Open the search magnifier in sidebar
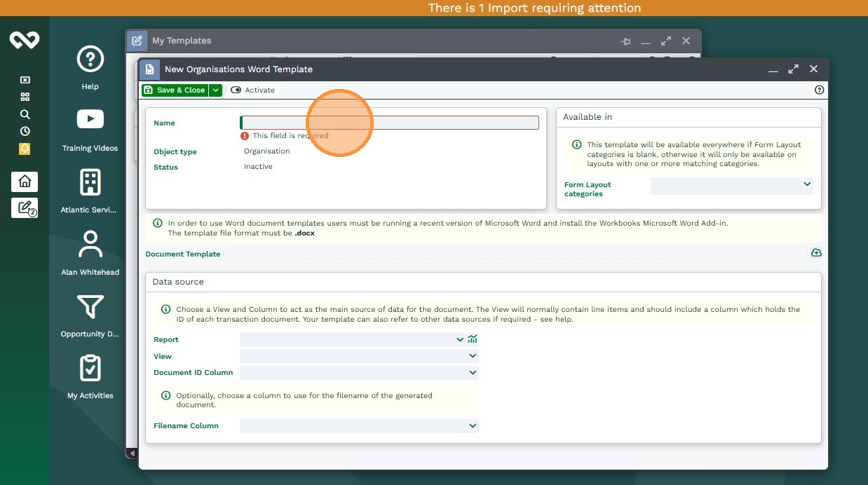 25,114
